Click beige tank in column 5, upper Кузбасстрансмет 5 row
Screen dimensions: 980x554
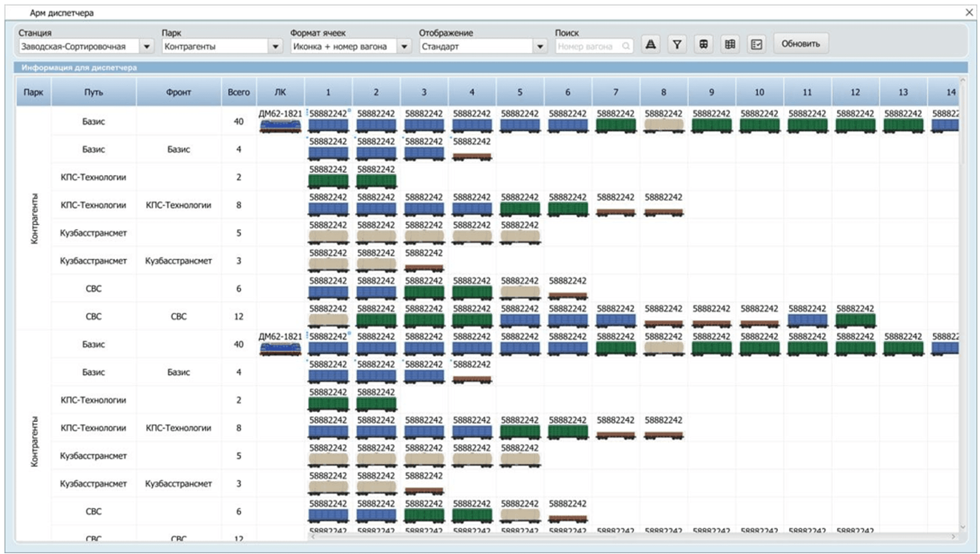pos(520,237)
